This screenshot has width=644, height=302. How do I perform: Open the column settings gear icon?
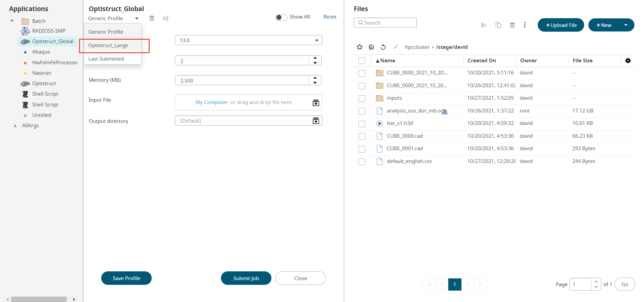coord(628,61)
